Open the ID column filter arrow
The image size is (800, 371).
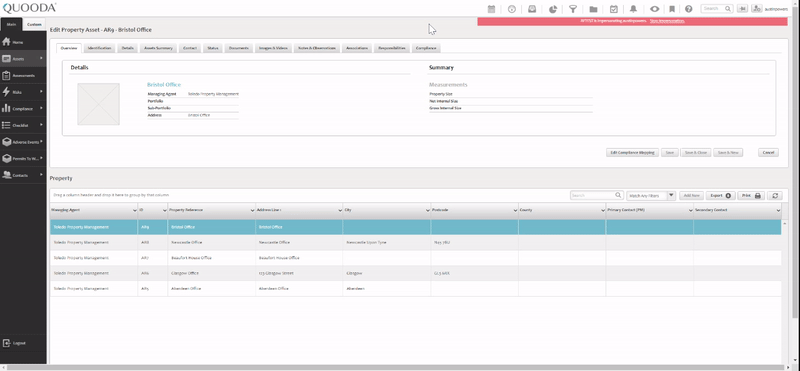(x=164, y=210)
